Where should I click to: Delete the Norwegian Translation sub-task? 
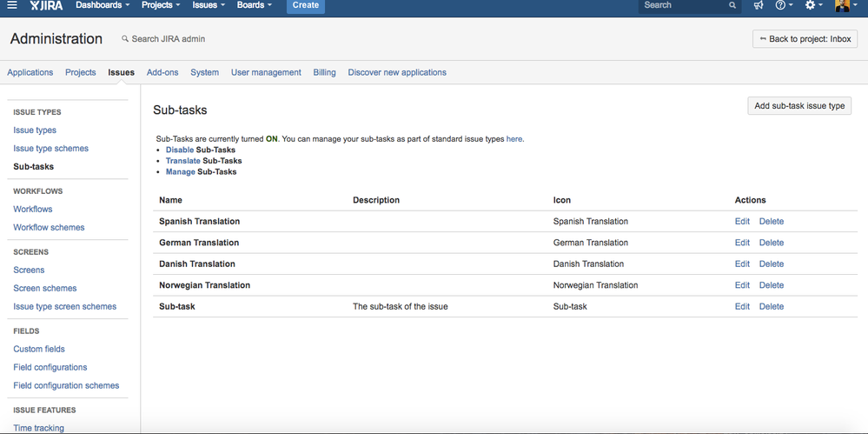tap(772, 285)
